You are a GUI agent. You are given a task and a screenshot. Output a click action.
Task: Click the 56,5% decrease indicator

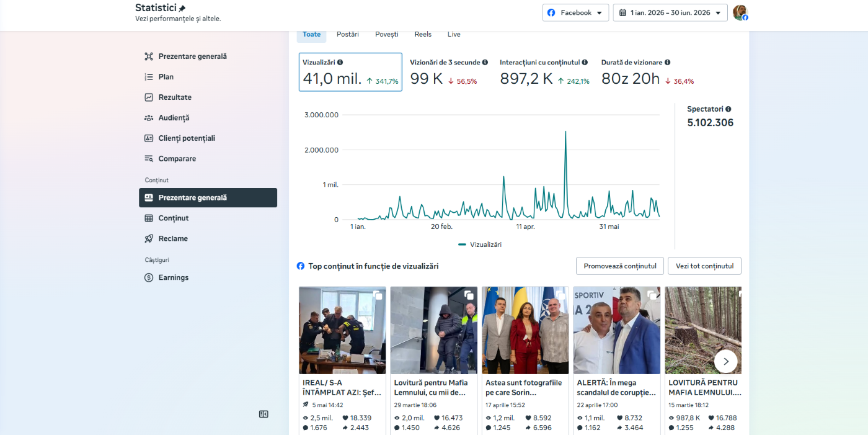tap(463, 81)
